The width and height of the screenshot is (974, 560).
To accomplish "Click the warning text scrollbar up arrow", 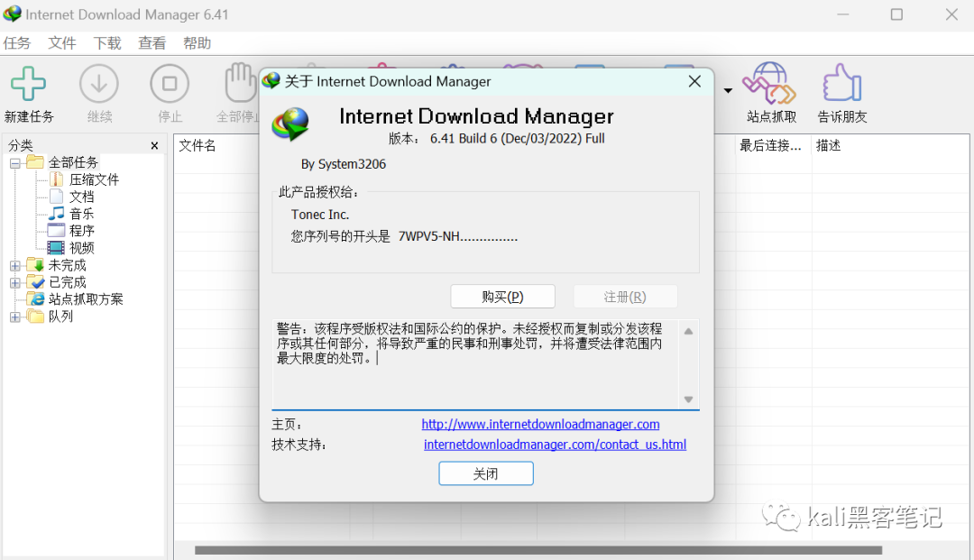I will tap(688, 332).
